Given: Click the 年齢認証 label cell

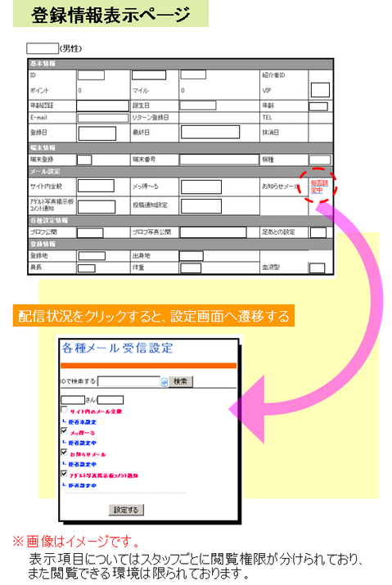Looking at the screenshot, I should [x=42, y=106].
